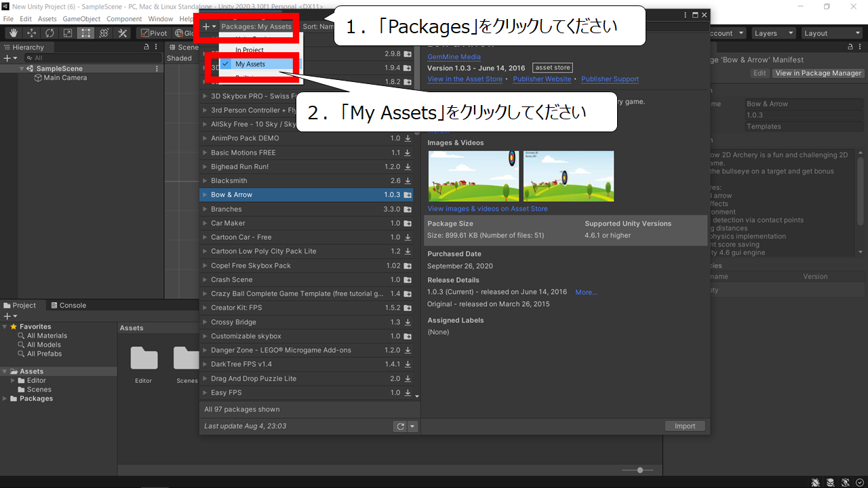Open the Package Manager add (+) menu
The height and width of the screenshot is (488, 868).
[209, 26]
